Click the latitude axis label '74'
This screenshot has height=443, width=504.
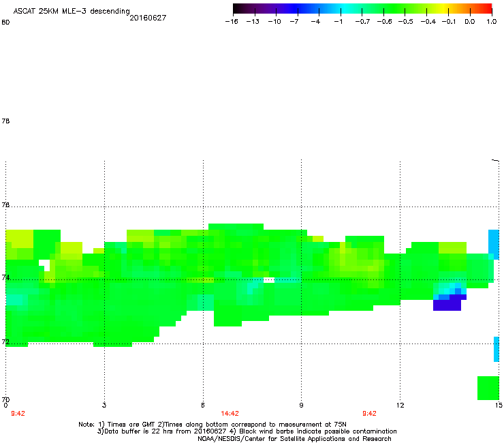(x=5, y=277)
